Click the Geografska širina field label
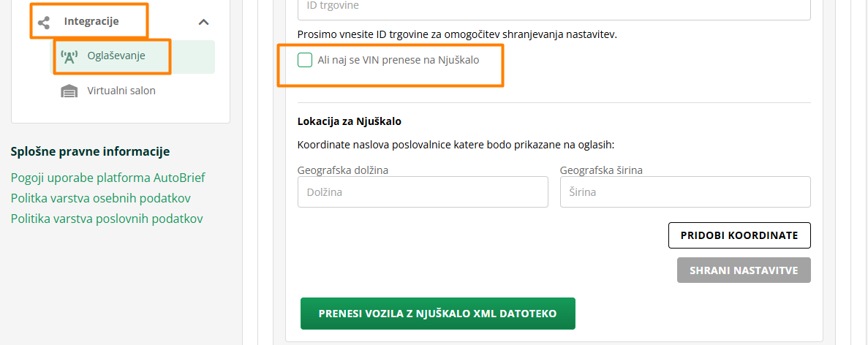This screenshot has height=345, width=868. click(x=606, y=170)
